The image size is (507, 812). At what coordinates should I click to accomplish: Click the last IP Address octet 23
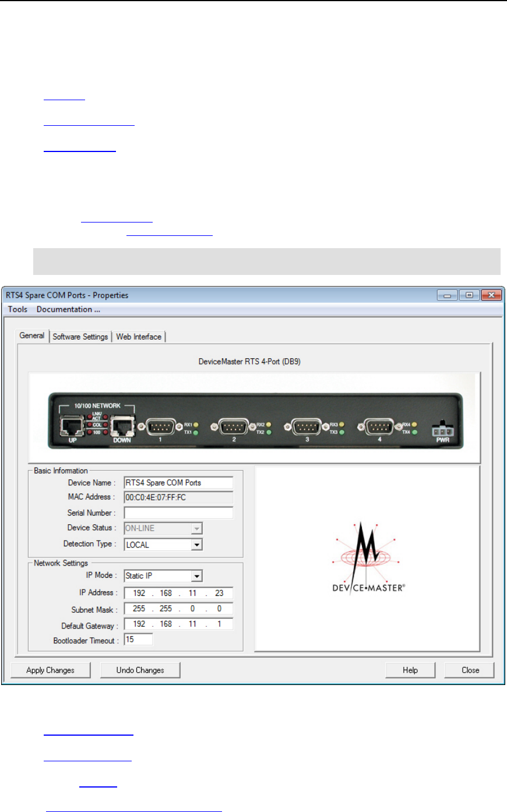click(x=219, y=593)
